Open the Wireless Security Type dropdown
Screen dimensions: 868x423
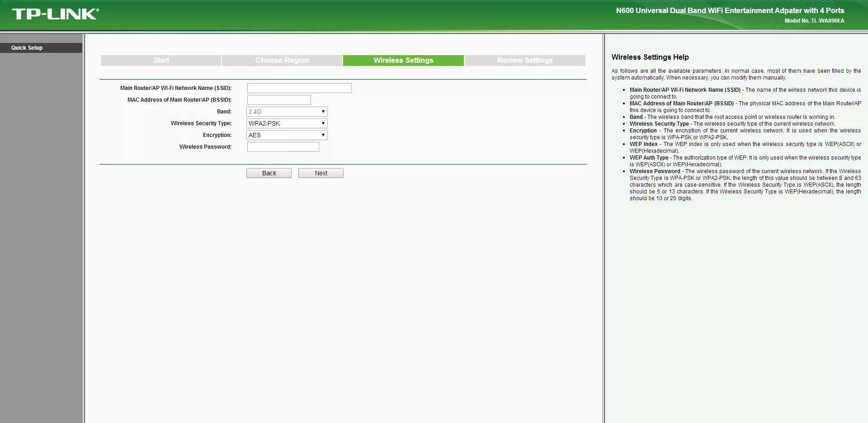pos(287,123)
